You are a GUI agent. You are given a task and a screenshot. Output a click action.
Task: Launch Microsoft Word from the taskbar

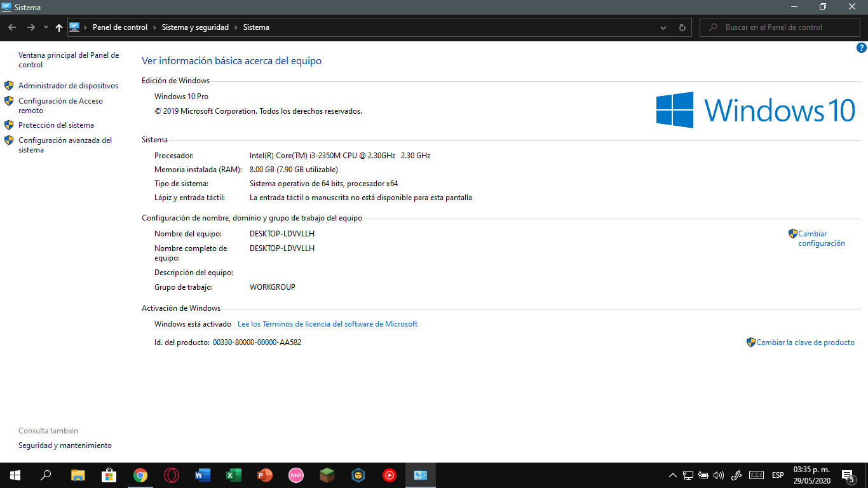[203, 475]
